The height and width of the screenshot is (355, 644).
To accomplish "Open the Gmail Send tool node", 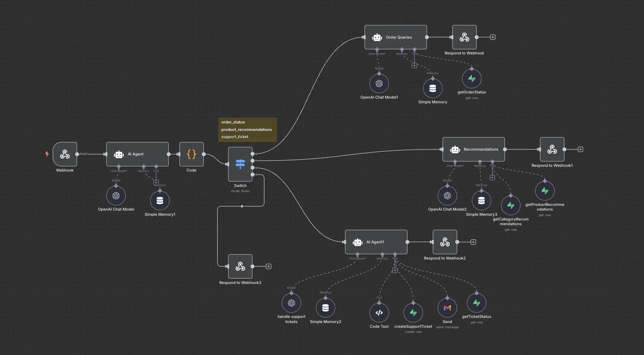I will (447, 308).
